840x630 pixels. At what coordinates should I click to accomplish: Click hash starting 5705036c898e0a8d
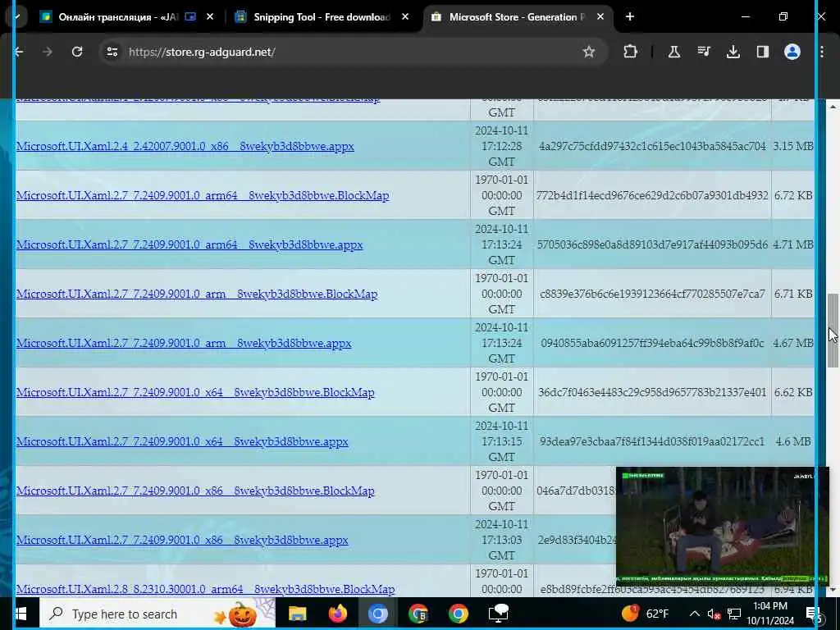(652, 244)
